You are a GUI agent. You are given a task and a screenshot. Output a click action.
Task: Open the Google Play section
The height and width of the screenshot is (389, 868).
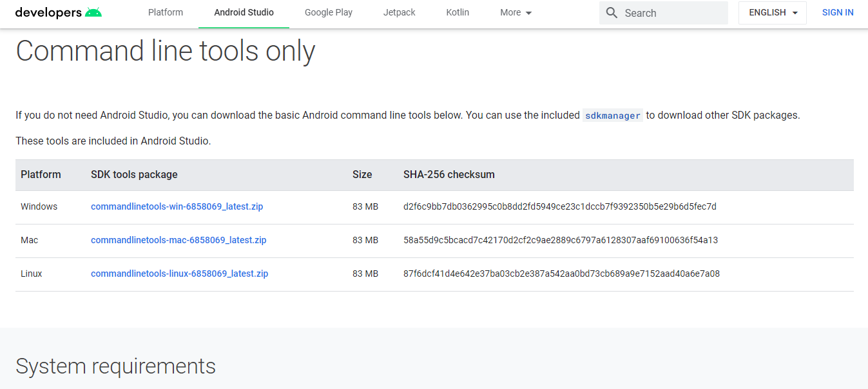(x=328, y=12)
